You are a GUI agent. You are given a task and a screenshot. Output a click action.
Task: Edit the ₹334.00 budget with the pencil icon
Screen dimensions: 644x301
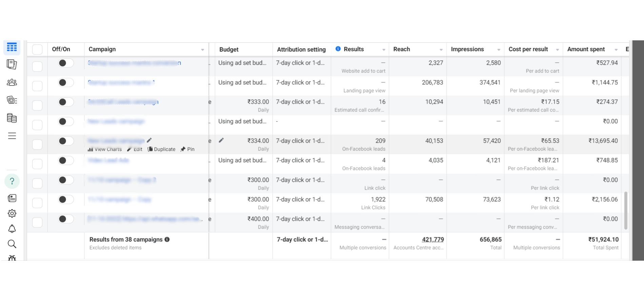click(221, 140)
